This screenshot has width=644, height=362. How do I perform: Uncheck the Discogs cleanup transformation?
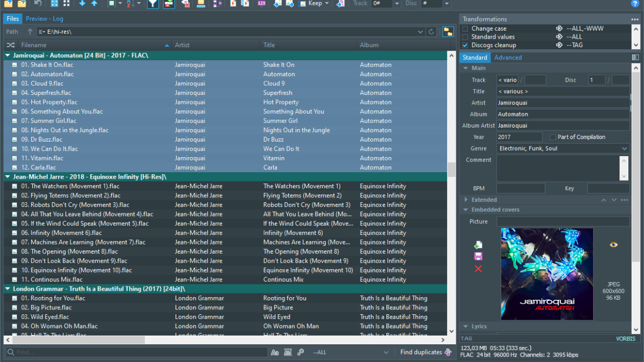click(x=465, y=45)
